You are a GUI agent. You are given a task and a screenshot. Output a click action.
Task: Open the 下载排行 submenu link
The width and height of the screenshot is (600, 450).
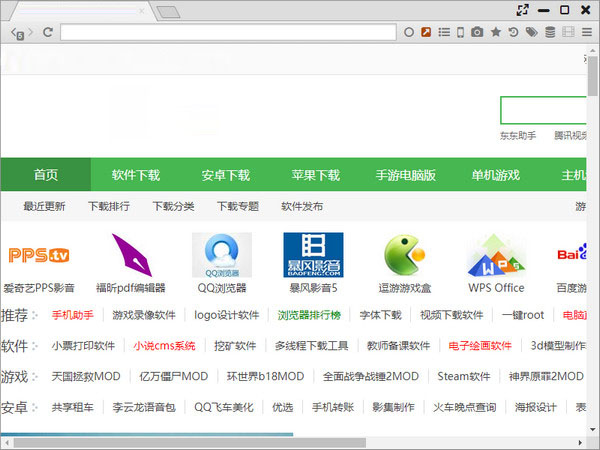coord(109,206)
